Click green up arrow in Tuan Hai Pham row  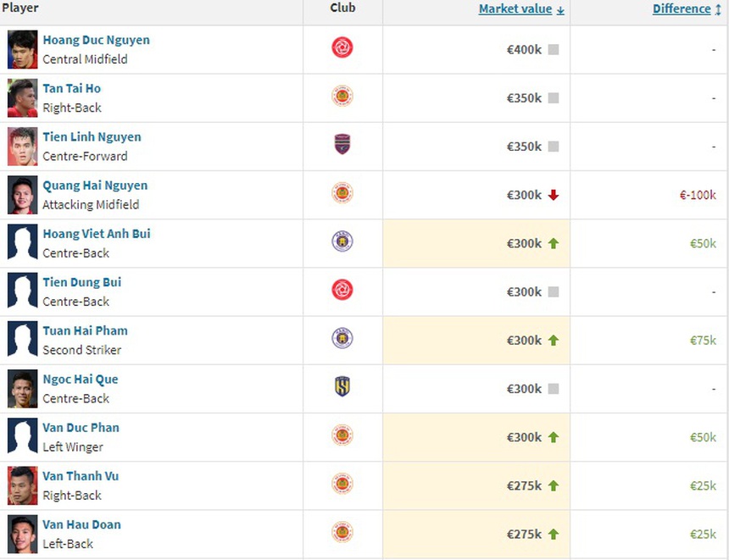coord(554,341)
